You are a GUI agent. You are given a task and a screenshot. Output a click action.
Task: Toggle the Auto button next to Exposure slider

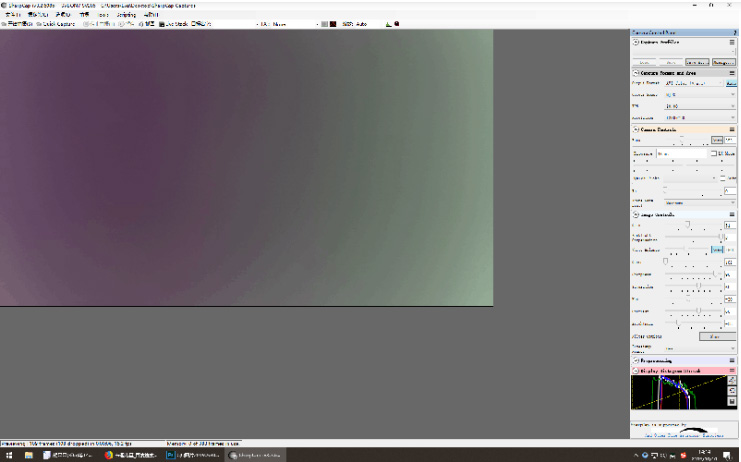pyautogui.click(x=717, y=140)
